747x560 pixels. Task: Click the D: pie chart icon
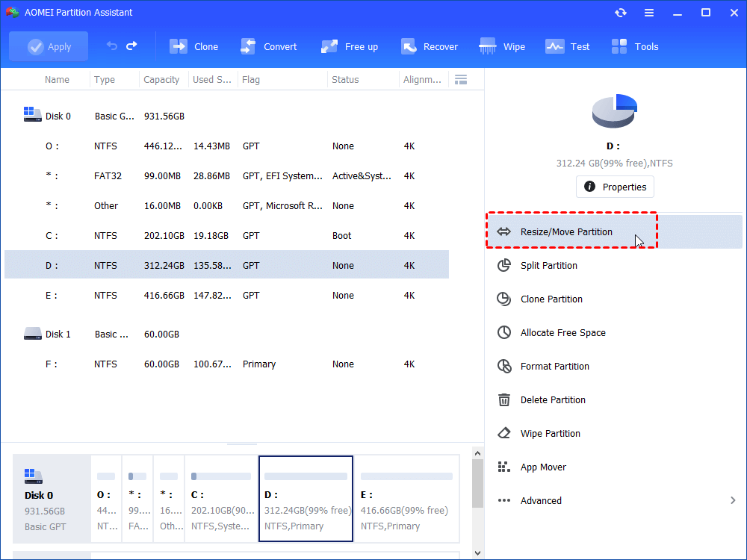click(x=615, y=111)
